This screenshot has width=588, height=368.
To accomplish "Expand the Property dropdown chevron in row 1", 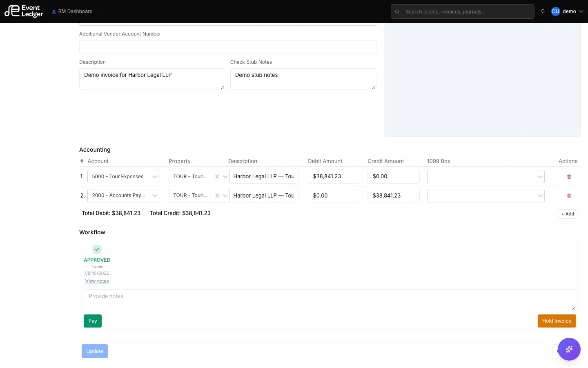I will point(225,177).
